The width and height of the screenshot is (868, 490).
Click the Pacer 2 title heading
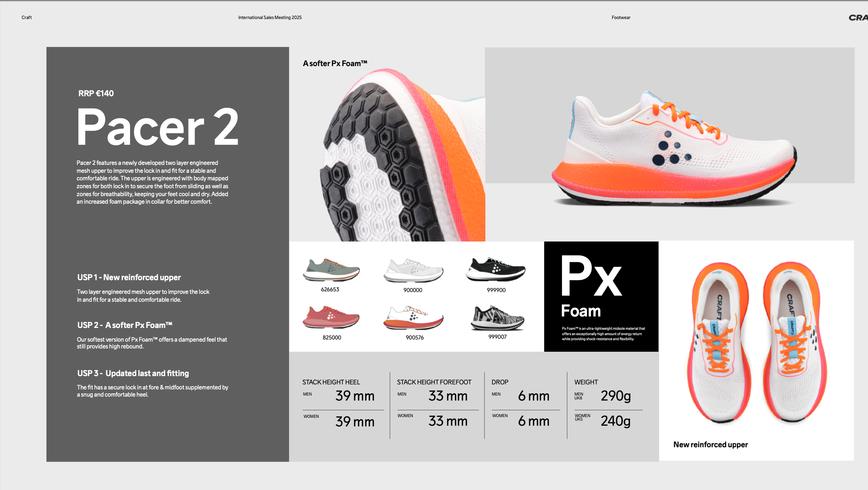coord(158,127)
